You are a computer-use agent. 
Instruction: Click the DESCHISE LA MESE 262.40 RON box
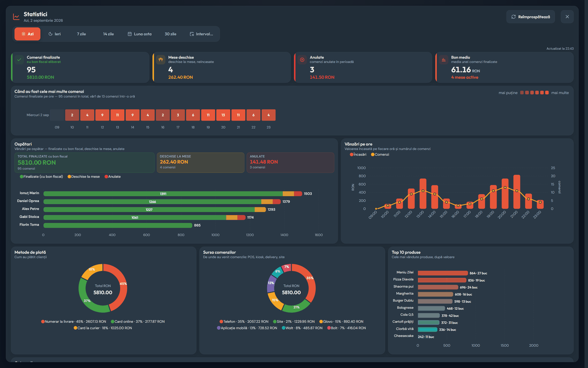tap(201, 163)
